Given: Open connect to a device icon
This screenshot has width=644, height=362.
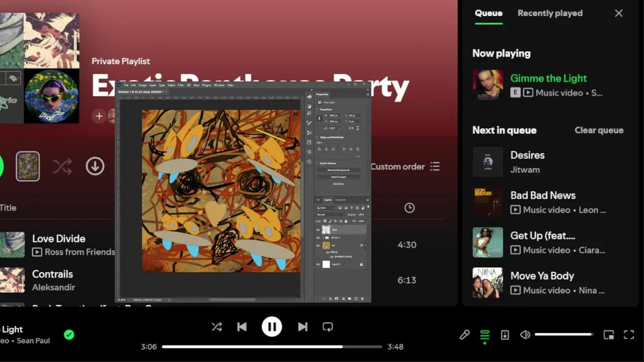Looking at the screenshot, I should [x=505, y=335].
